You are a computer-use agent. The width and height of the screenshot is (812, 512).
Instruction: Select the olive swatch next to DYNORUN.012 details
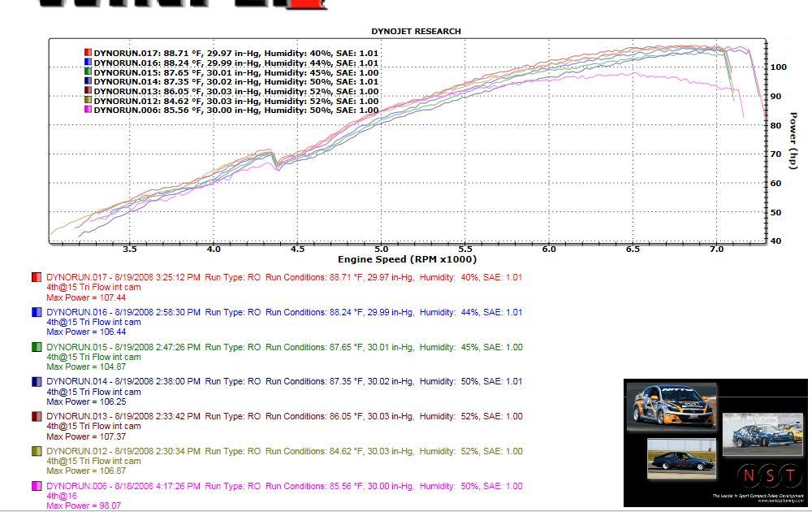37,451
